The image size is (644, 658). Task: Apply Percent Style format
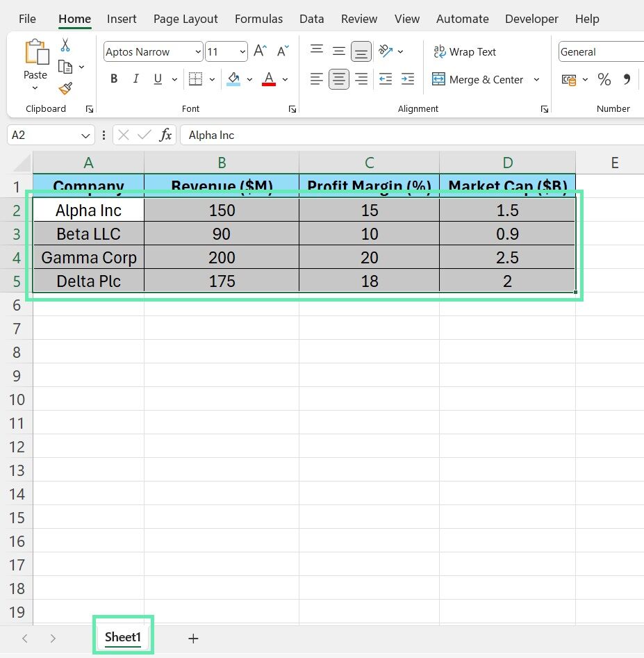[604, 79]
